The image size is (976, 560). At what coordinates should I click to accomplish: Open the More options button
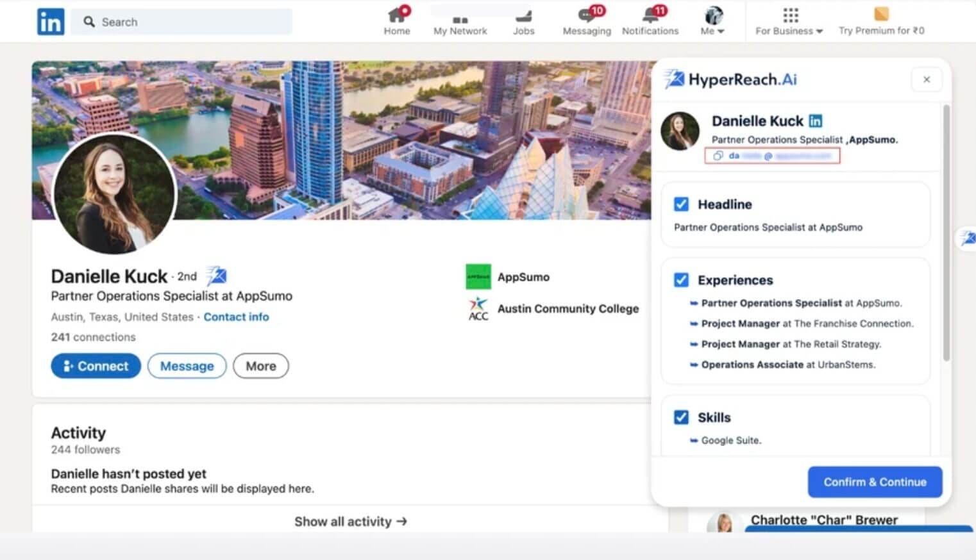click(x=260, y=366)
